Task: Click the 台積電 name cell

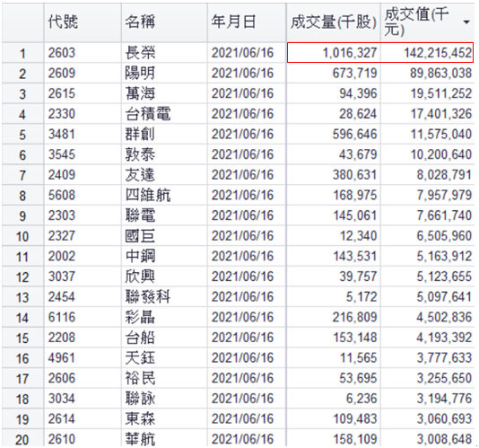Action: tap(164, 114)
